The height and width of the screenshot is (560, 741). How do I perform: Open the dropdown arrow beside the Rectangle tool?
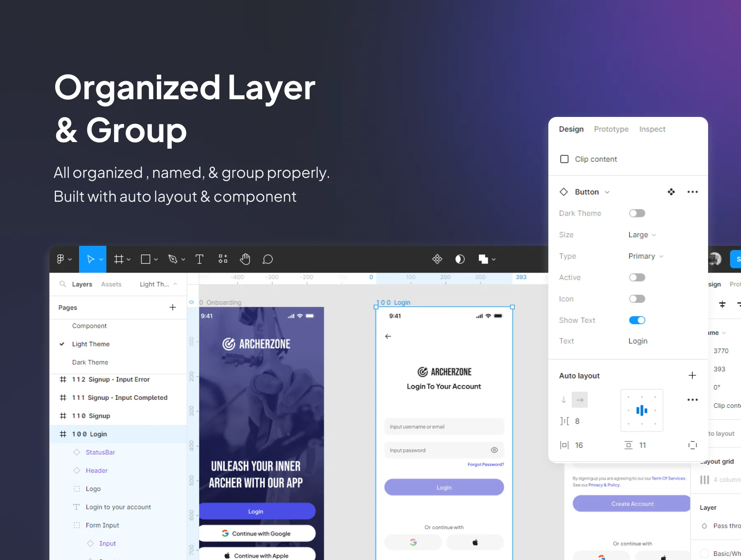pyautogui.click(x=156, y=259)
